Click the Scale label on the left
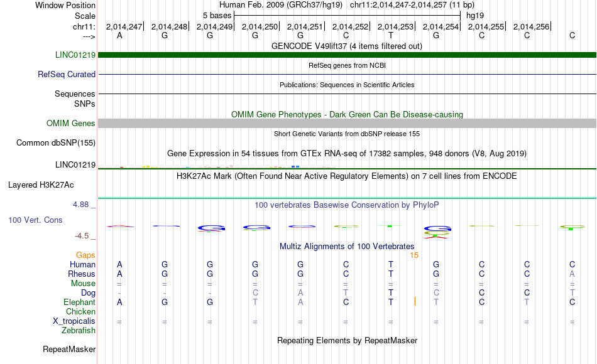The width and height of the screenshot is (597, 364). click(85, 16)
